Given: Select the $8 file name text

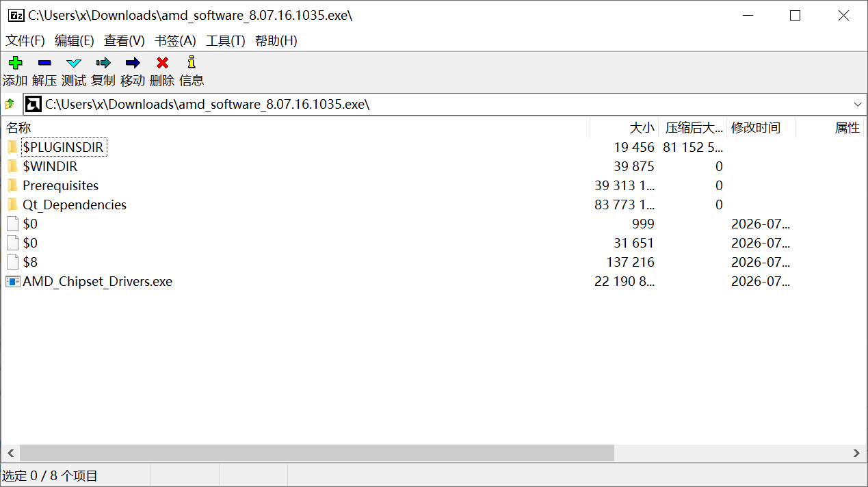Looking at the screenshot, I should tap(30, 262).
